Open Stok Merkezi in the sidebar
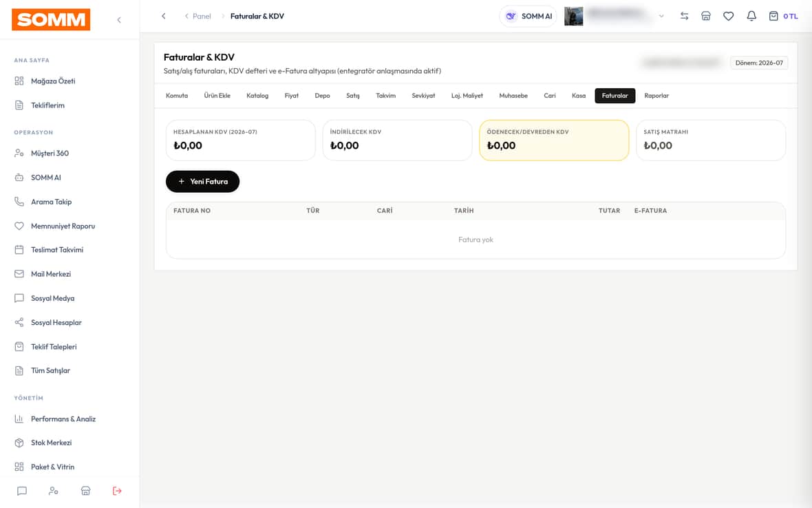812x508 pixels. coord(52,443)
